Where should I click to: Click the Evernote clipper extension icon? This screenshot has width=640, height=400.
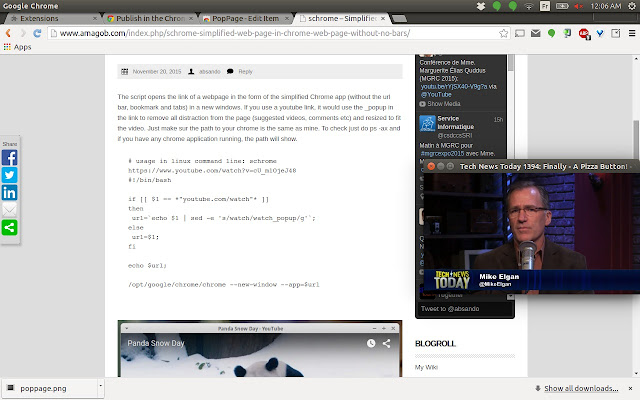pyautogui.click(x=567, y=33)
